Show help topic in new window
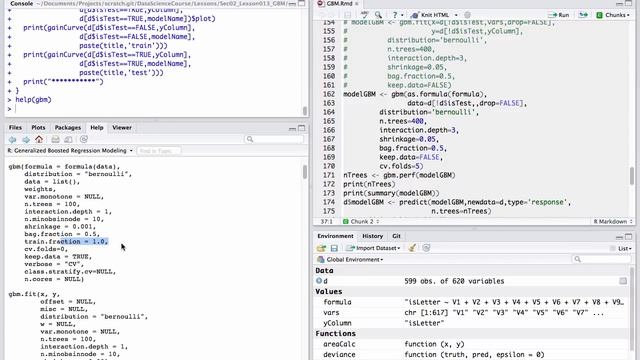This screenshot has width=640, height=360. pos(69,140)
